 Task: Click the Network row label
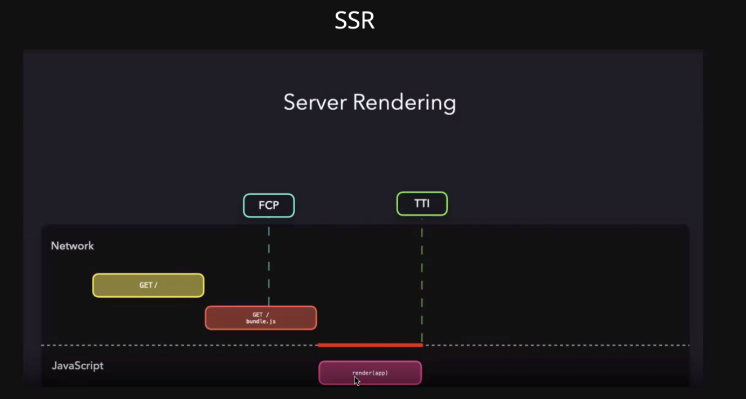(72, 246)
